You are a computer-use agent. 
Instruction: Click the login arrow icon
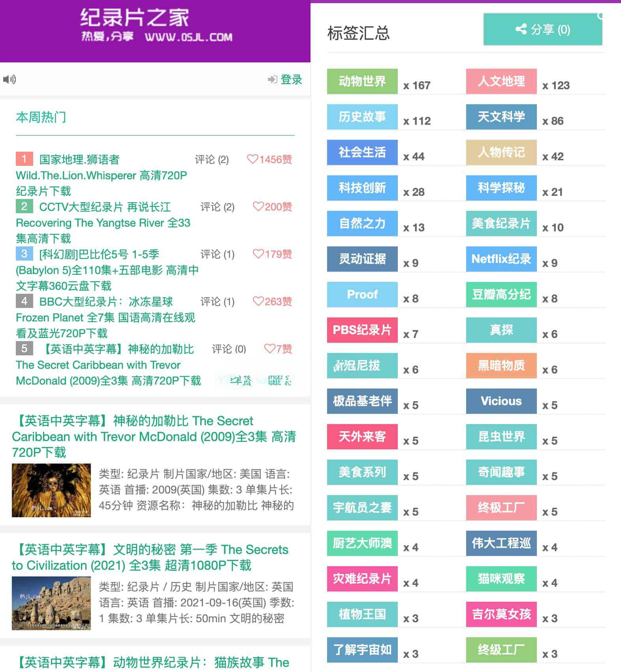click(x=272, y=79)
